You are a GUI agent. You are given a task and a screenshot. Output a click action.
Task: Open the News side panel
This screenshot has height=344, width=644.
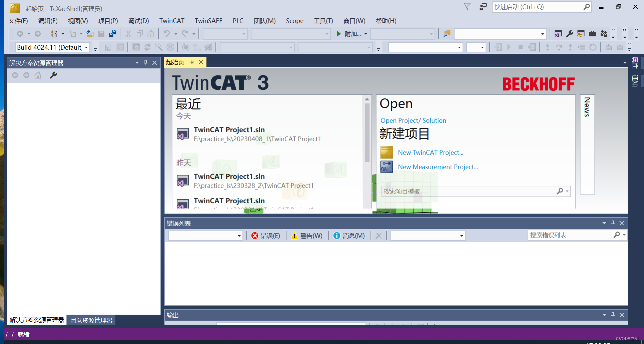click(587, 144)
